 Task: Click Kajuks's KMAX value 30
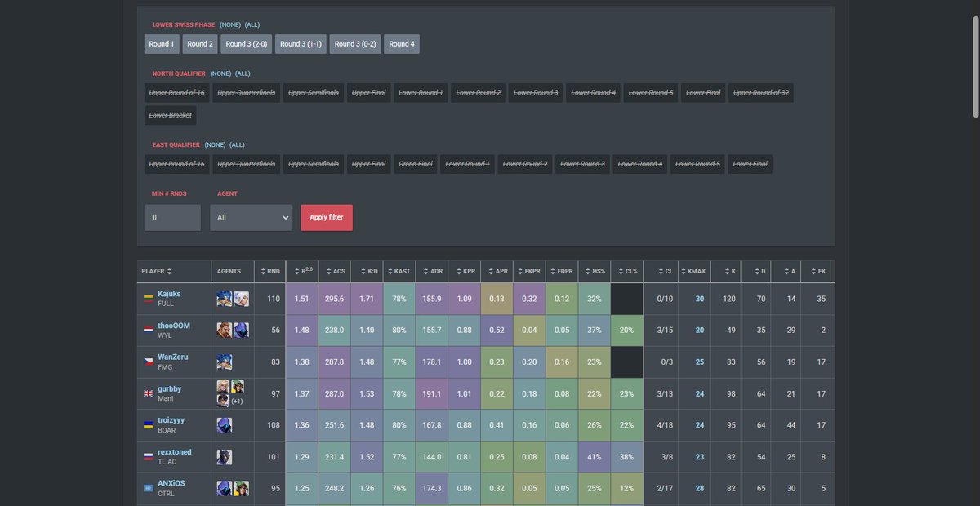pyautogui.click(x=700, y=299)
